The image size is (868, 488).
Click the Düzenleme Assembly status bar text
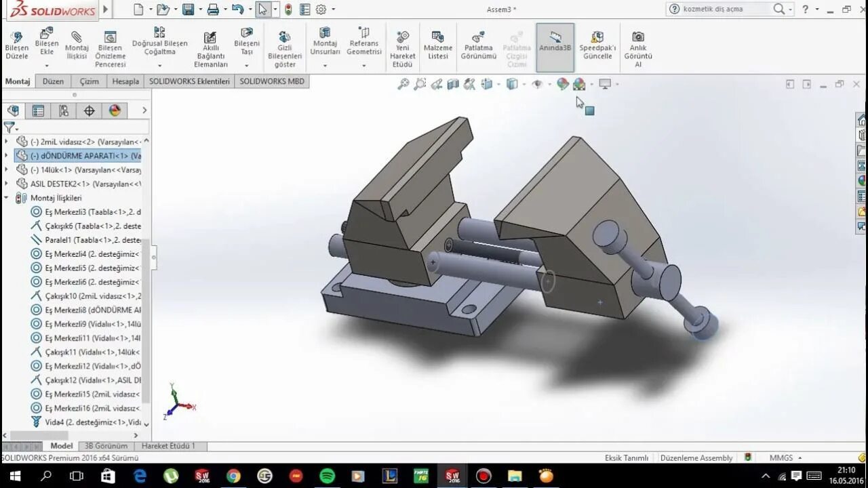coord(696,457)
